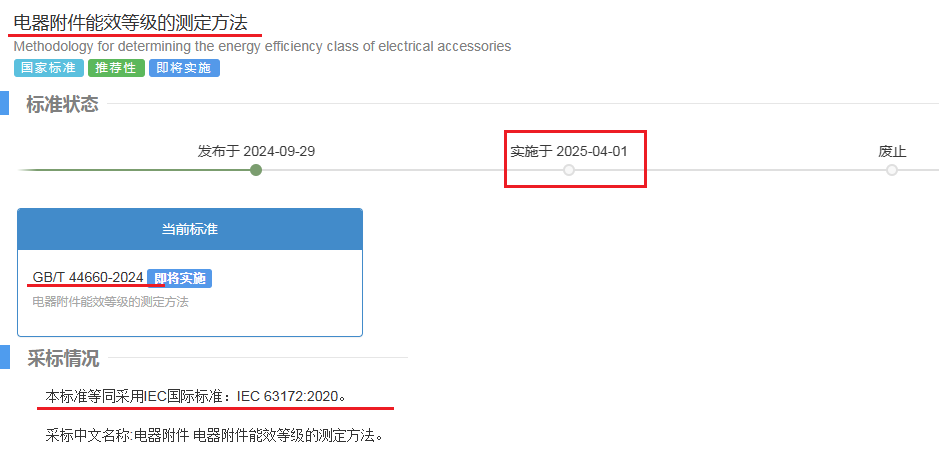The height and width of the screenshot is (451, 939).
Task: Open the GB/T 44660-2024 standard link
Action: [88, 277]
